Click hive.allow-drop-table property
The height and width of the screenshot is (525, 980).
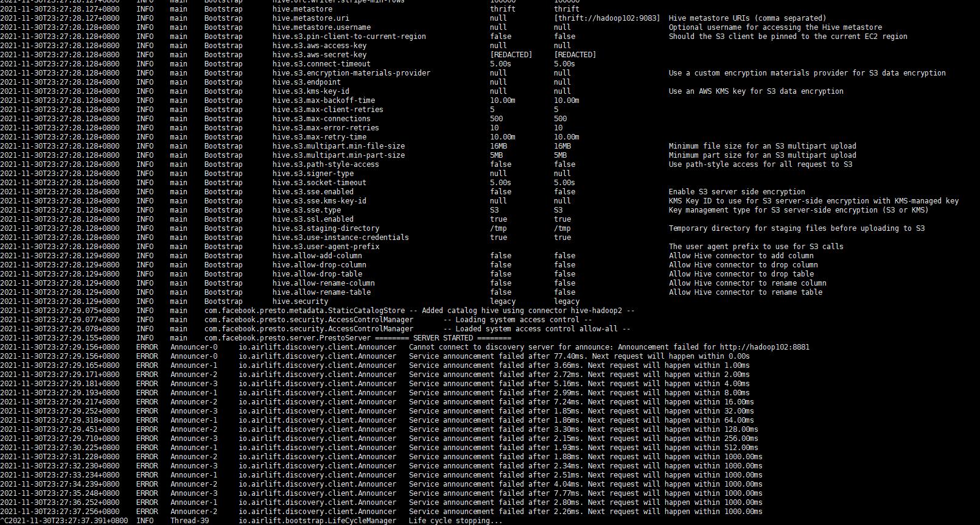point(317,274)
